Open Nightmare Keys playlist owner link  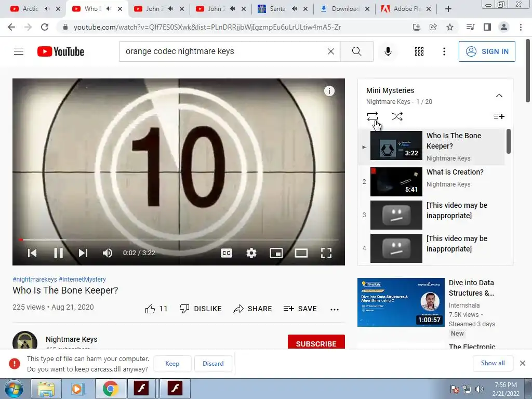(388, 102)
